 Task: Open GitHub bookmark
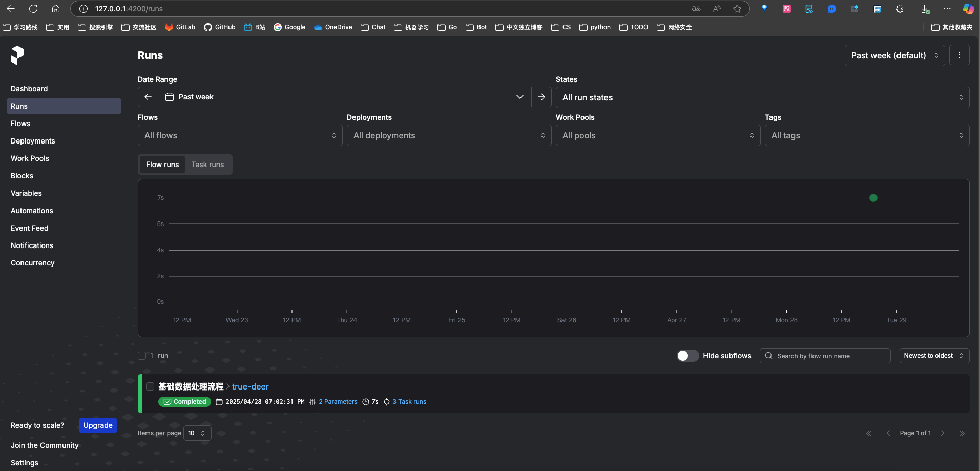(x=219, y=27)
